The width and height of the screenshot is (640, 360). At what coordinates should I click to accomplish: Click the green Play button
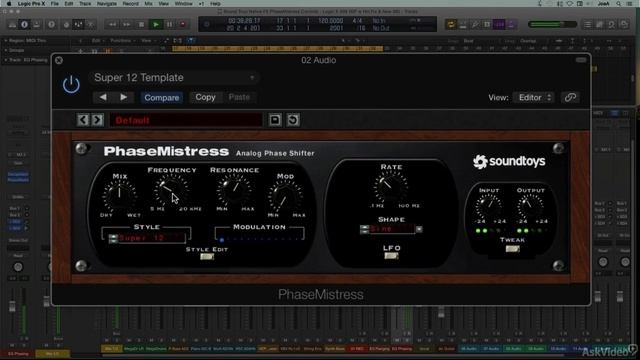pyautogui.click(x=156, y=24)
